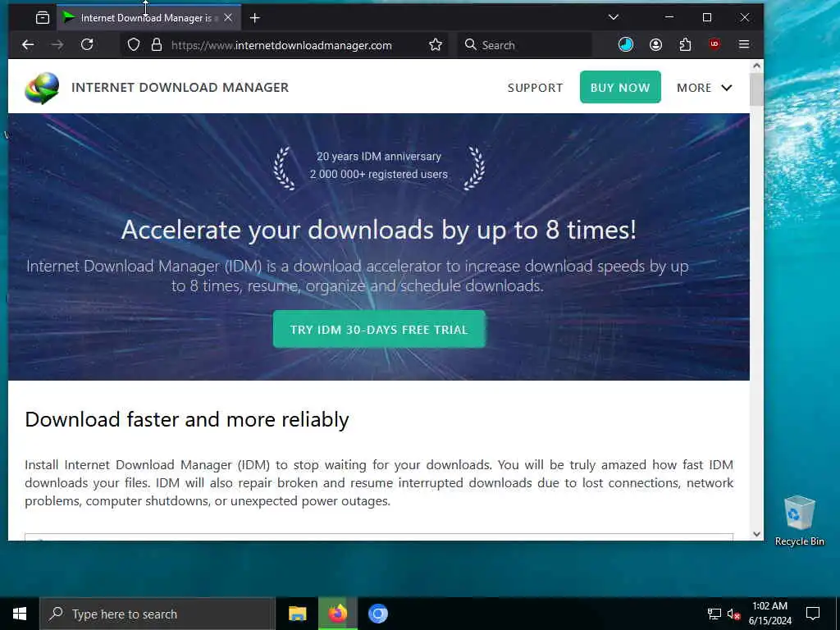Bookmark this page with star icon
Screen dimensions: 840x630
coord(436,45)
